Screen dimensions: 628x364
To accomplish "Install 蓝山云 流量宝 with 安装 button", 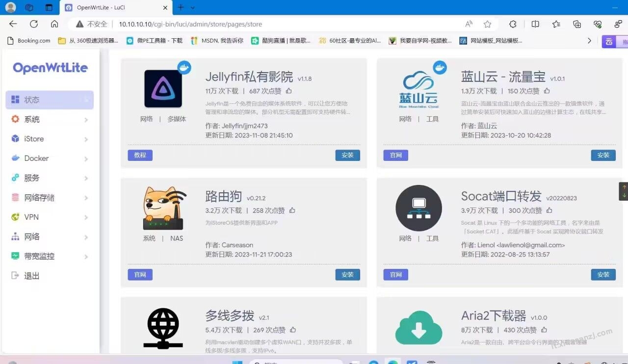I will [603, 155].
